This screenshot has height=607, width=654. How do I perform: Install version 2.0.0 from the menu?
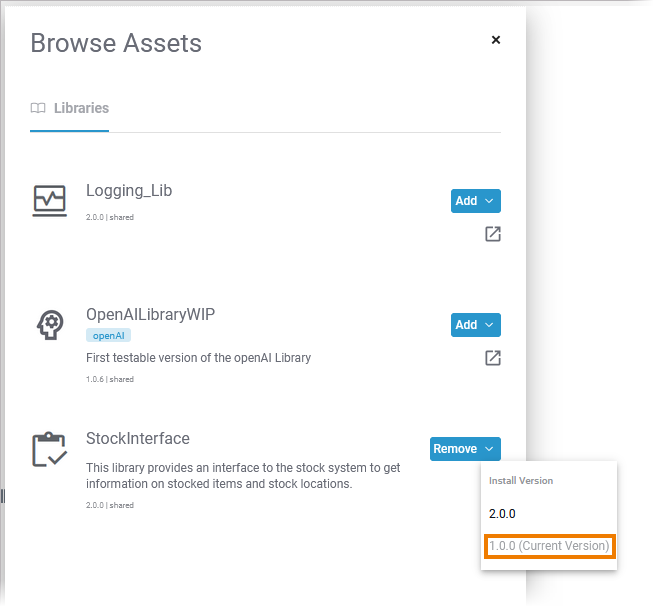click(502, 514)
